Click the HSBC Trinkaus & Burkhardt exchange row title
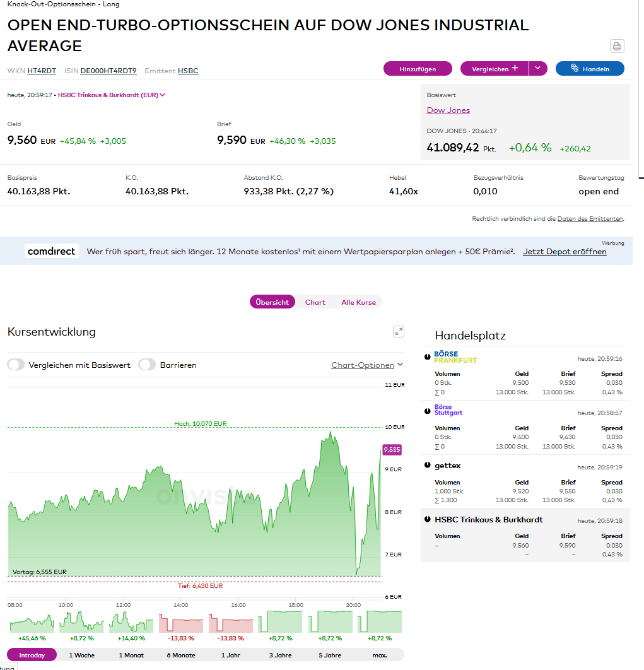 point(488,520)
